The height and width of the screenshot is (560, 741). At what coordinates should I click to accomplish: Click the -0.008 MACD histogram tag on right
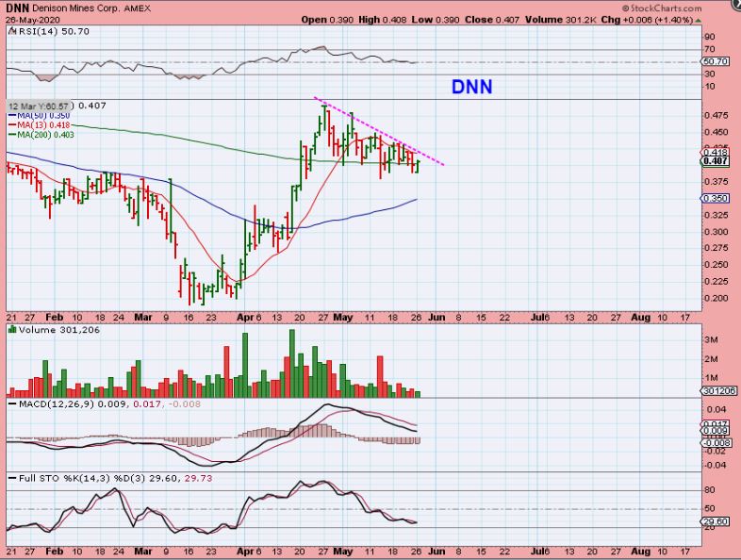[716, 443]
